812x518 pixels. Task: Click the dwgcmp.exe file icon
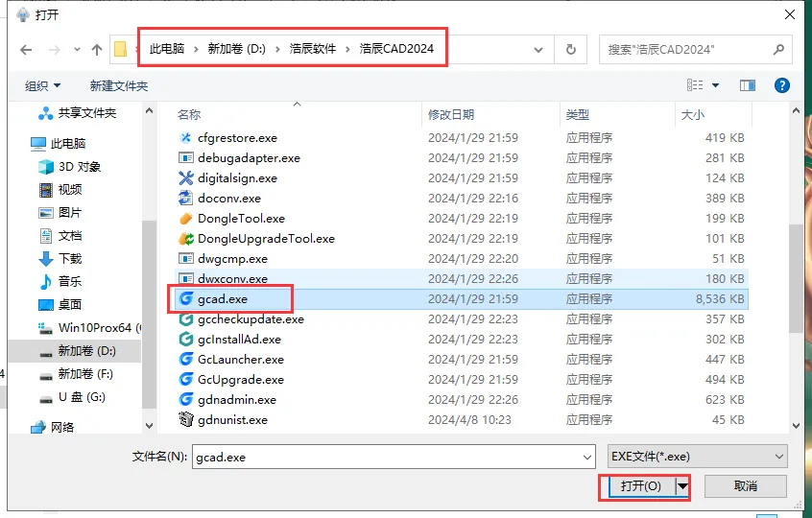pos(185,259)
